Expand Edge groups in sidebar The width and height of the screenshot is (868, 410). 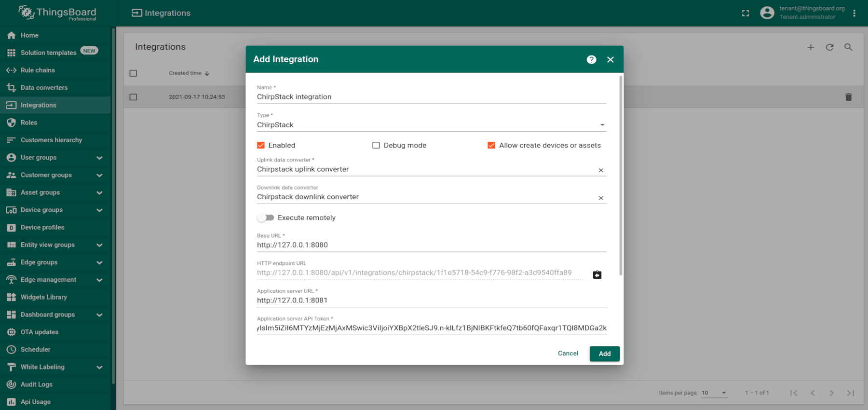(x=99, y=262)
